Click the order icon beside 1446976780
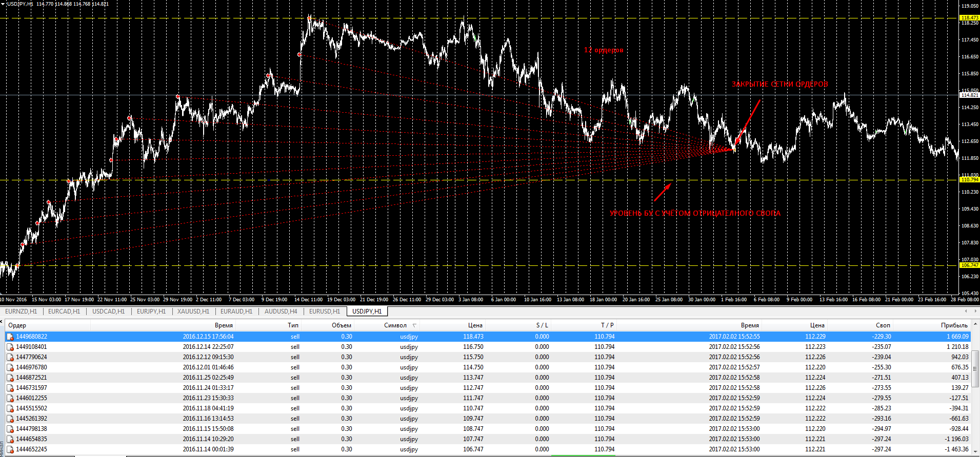 (10, 367)
